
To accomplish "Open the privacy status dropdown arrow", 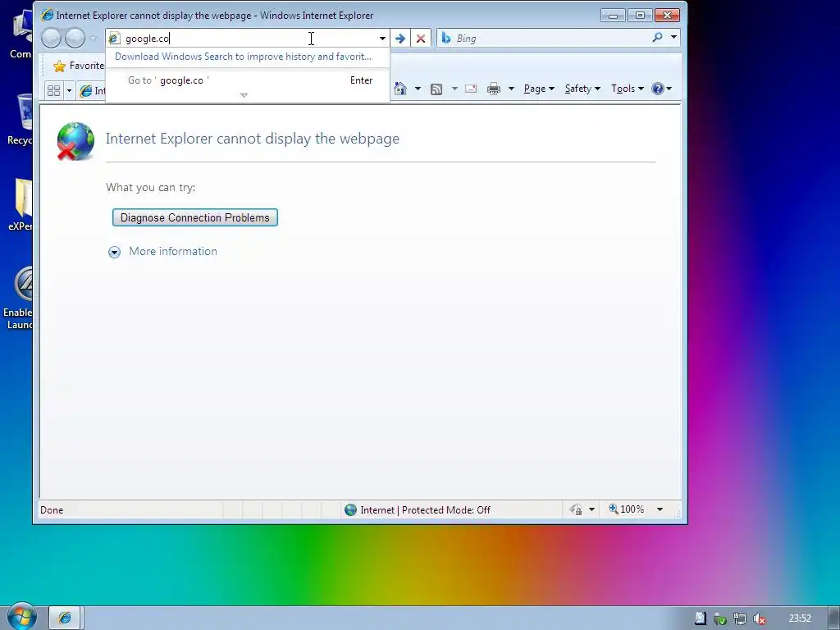I will 592,509.
